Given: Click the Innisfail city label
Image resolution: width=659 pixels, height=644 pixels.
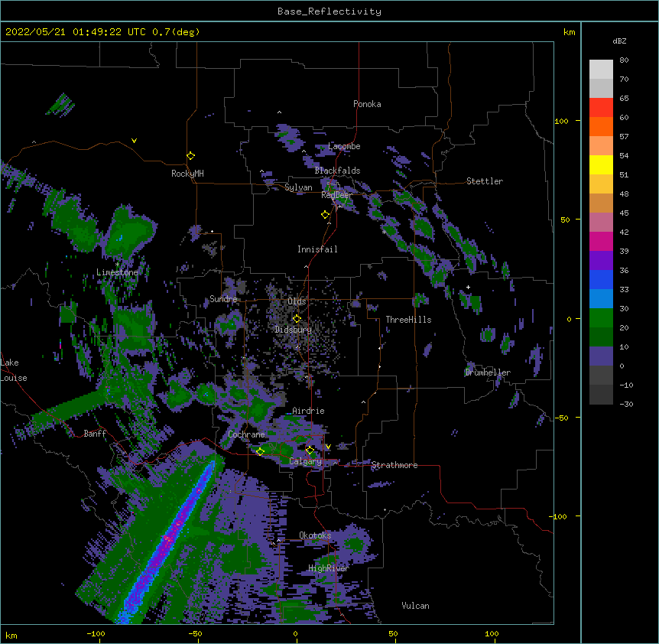Looking at the screenshot, I should pos(317,249).
